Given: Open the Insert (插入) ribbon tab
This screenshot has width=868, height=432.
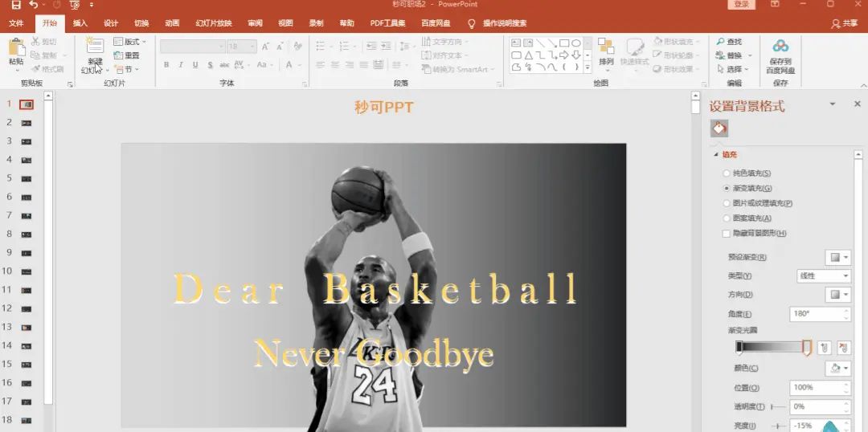Looking at the screenshot, I should click(80, 23).
